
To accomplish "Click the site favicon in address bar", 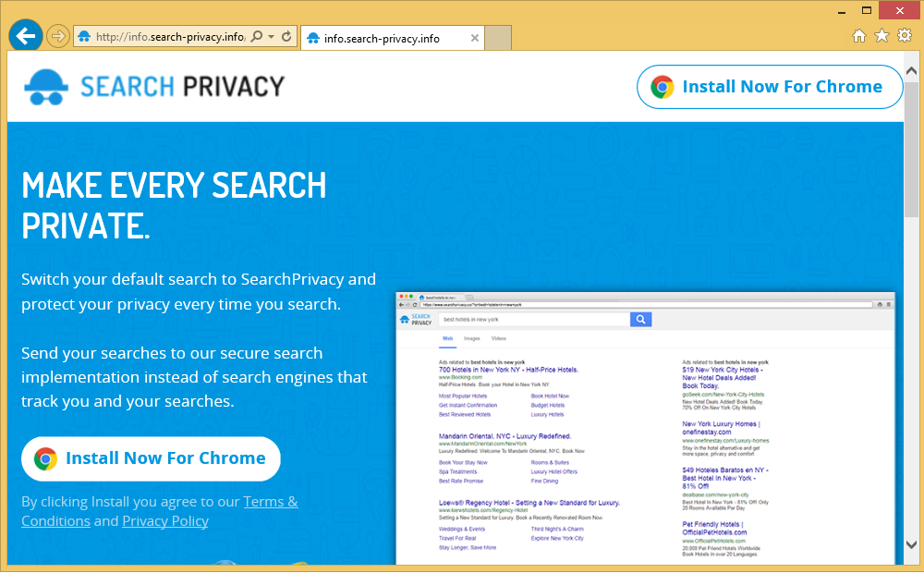I will click(x=84, y=37).
